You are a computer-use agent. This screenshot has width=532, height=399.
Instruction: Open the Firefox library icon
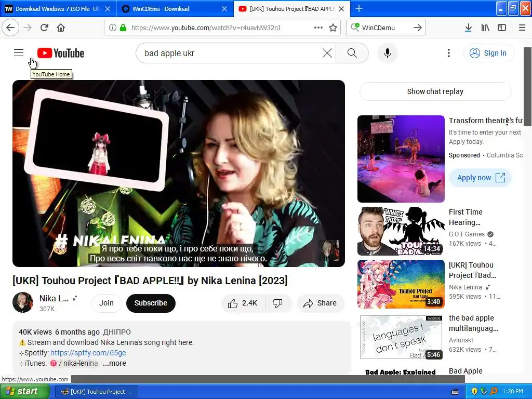(485, 28)
